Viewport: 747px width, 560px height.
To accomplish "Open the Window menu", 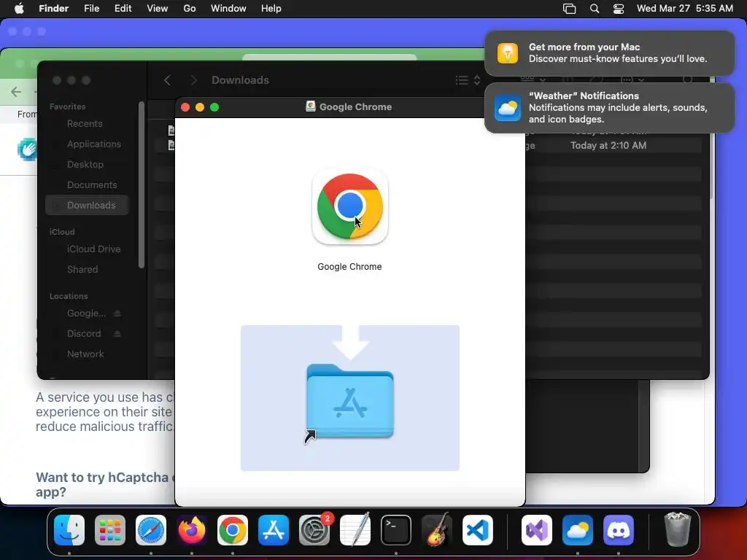I will (228, 9).
